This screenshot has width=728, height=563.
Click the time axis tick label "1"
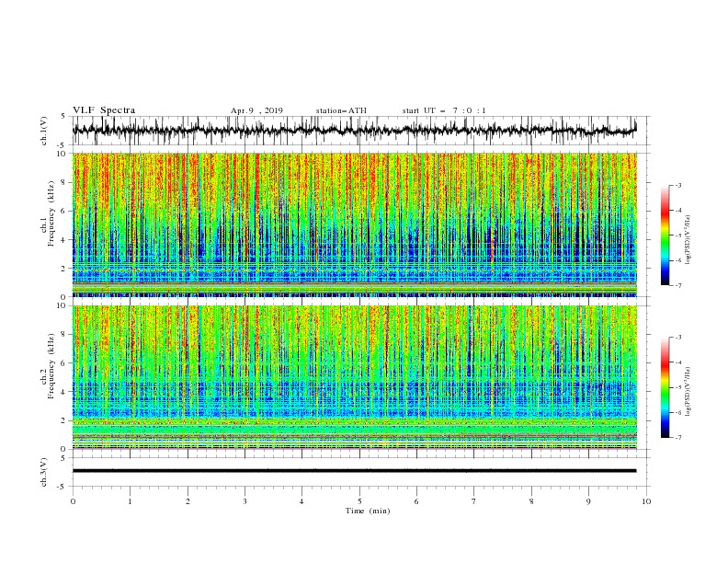coord(130,501)
